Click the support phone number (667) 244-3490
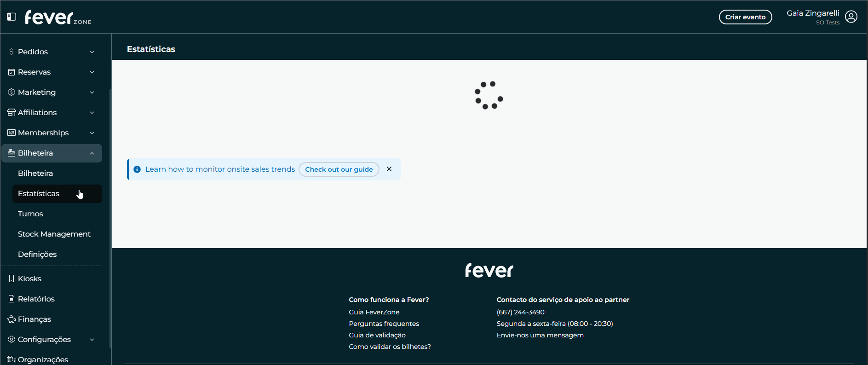Viewport: 868px width, 365px height. coord(521,312)
